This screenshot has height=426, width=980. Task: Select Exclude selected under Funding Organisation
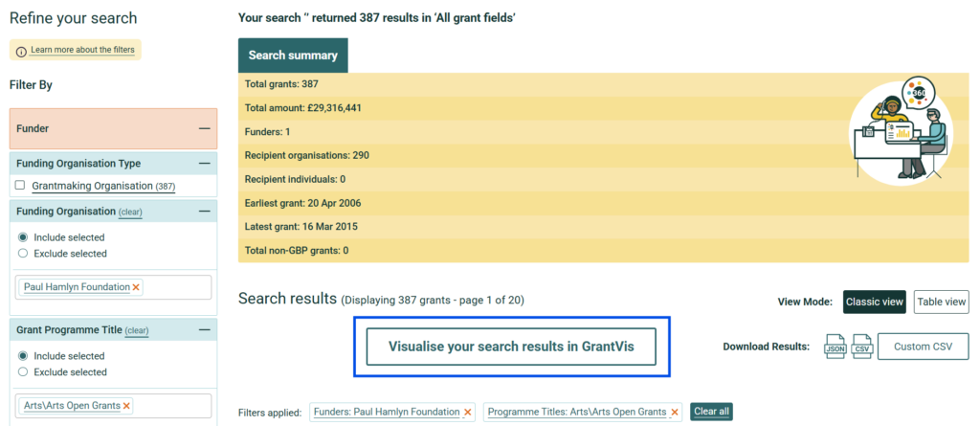pos(23,254)
